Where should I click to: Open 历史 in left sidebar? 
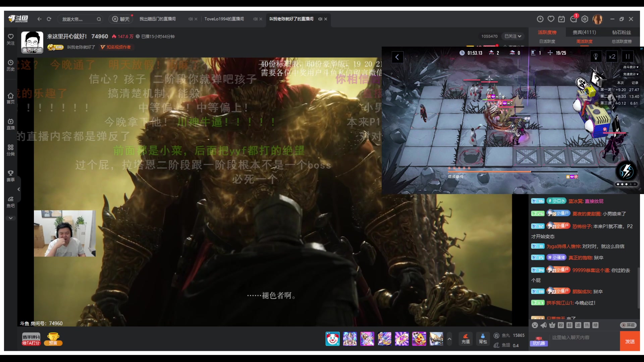point(11,65)
